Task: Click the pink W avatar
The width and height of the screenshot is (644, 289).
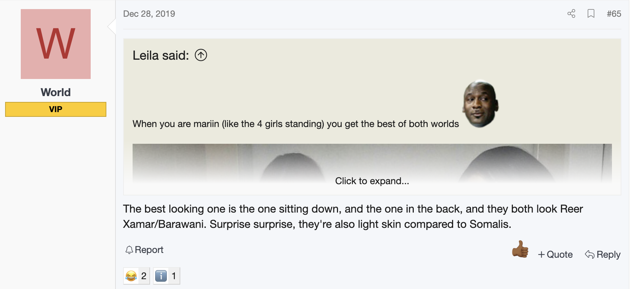Action: (x=56, y=44)
